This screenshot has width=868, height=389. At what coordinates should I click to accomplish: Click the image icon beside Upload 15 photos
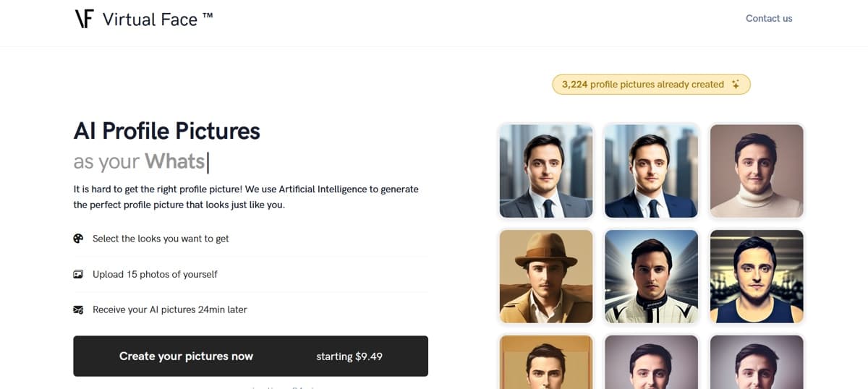click(x=78, y=274)
